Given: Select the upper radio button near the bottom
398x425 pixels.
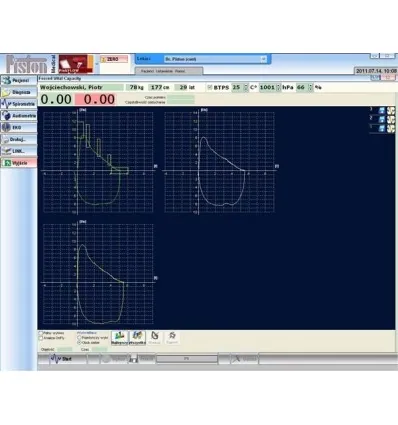Looking at the screenshot, I should (79, 338).
